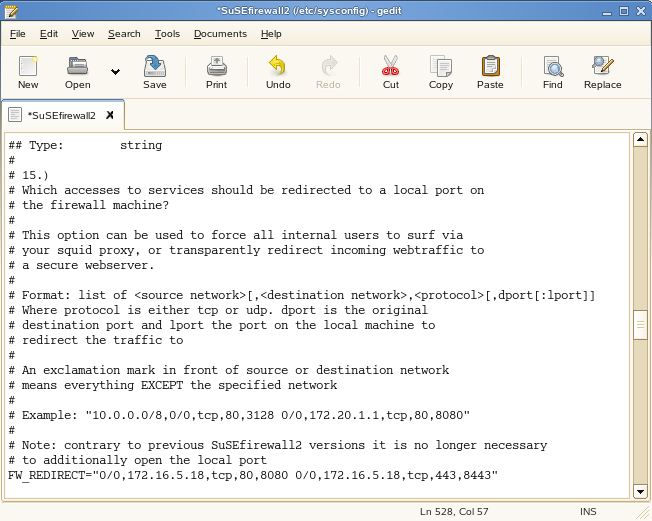Select the *SuSEfirewall2 document tab
This screenshot has width=652, height=521.
(x=62, y=115)
